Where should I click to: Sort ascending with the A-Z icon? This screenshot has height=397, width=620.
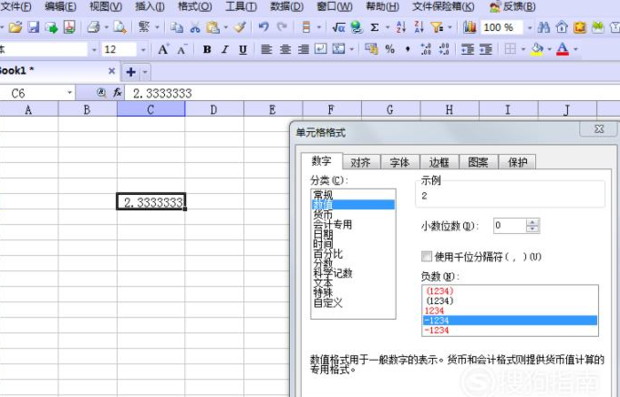[401, 27]
